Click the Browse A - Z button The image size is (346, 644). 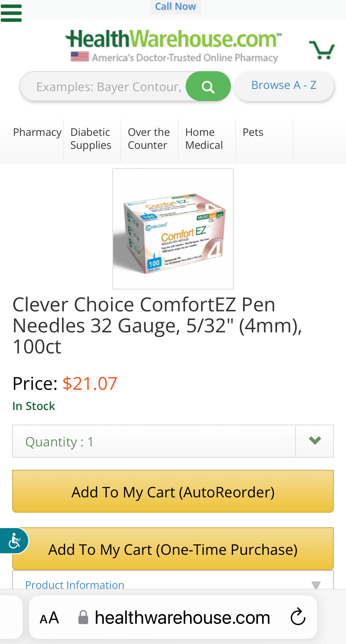[x=284, y=85]
